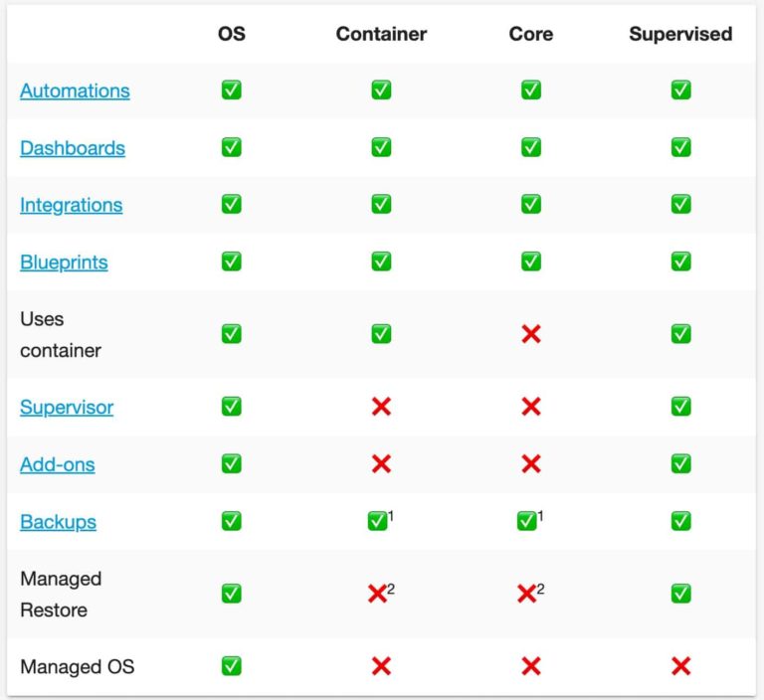Screen dimensions: 764x700
Task: Click green checkmark for Managed OS under OS
Action: (232, 666)
